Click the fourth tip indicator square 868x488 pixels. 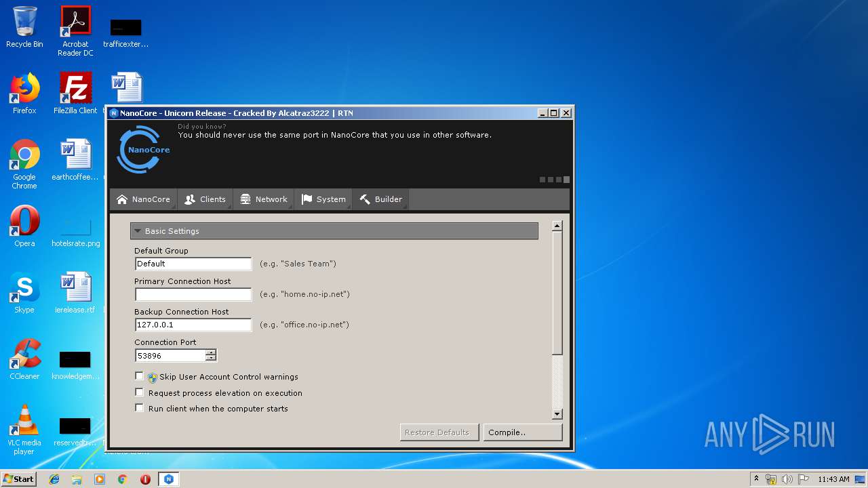coord(566,180)
